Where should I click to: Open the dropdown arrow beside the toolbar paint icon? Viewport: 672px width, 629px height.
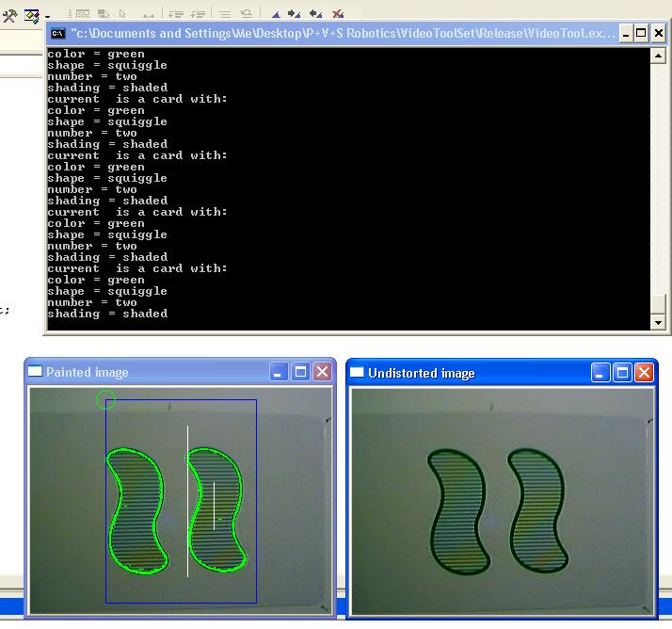(47, 15)
